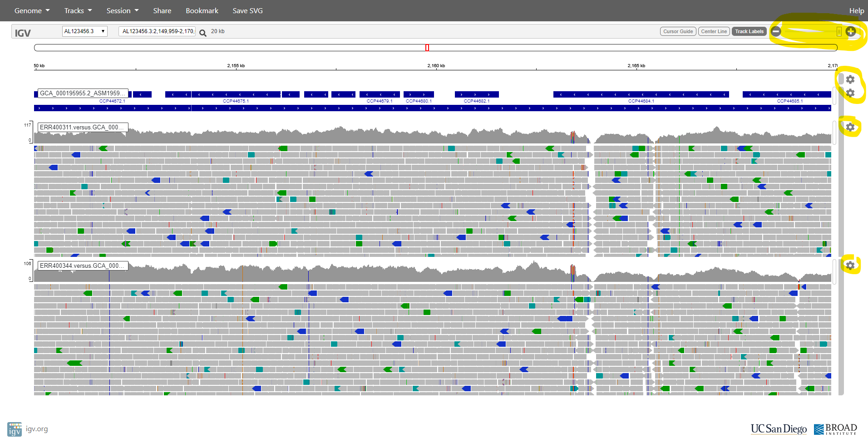Disable the Track Labels toggle
Image resolution: width=868 pixels, height=438 pixels.
click(749, 31)
